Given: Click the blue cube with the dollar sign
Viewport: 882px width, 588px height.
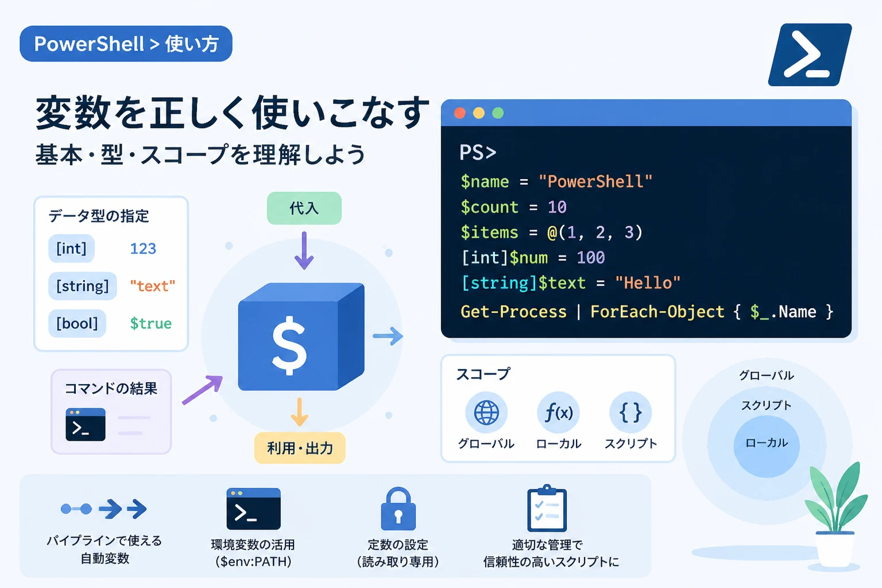Looking at the screenshot, I should point(301,336).
